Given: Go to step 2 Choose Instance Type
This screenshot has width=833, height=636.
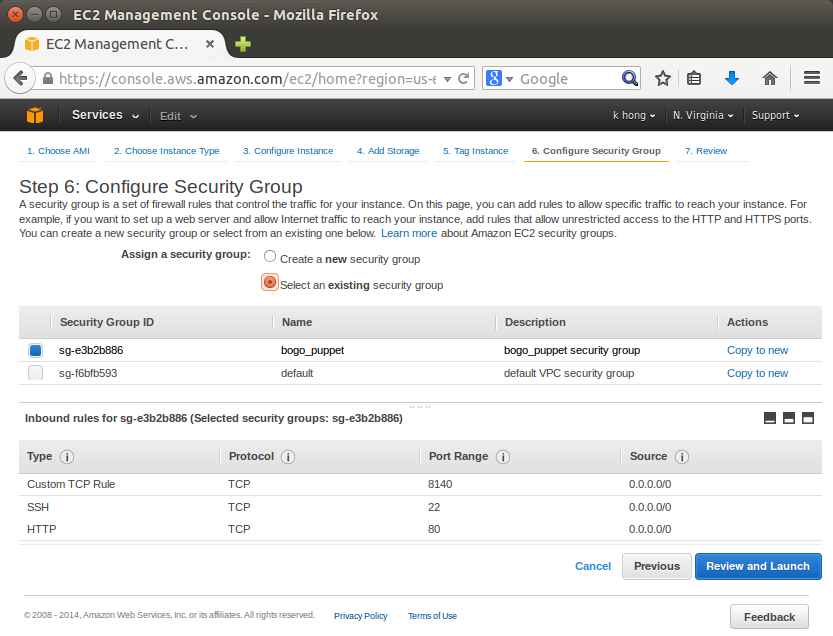Looking at the screenshot, I should (166, 151).
